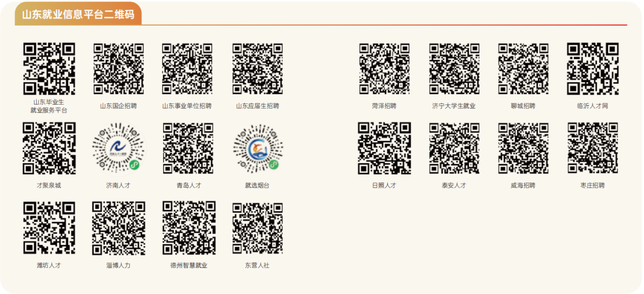Click the 威海招聘 text label

click(x=523, y=185)
